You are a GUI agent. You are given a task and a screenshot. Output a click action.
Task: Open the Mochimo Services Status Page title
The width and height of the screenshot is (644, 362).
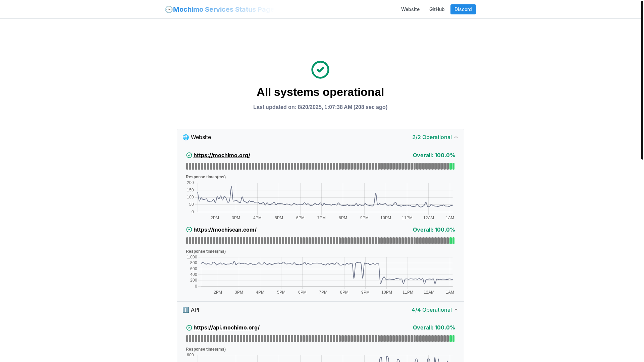coord(223,9)
